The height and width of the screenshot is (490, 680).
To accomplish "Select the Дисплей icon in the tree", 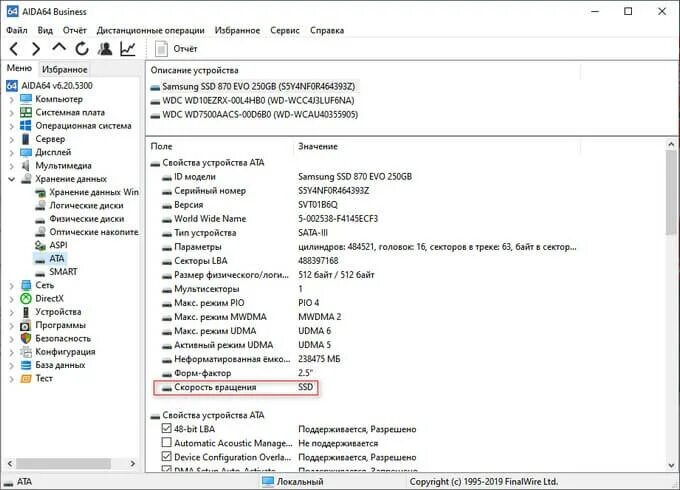I will click(x=26, y=152).
